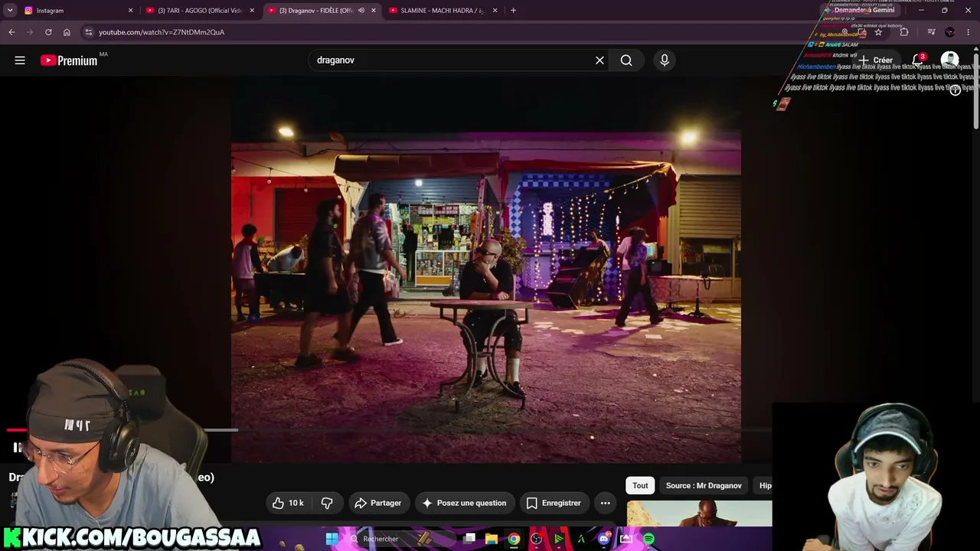Start voice search with the microphone

(665, 60)
